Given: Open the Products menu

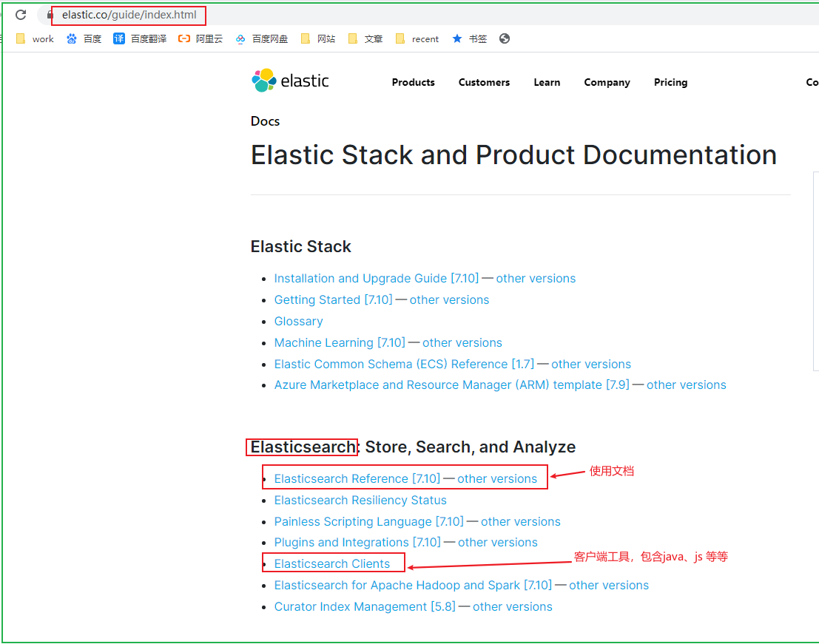Looking at the screenshot, I should pos(413,82).
